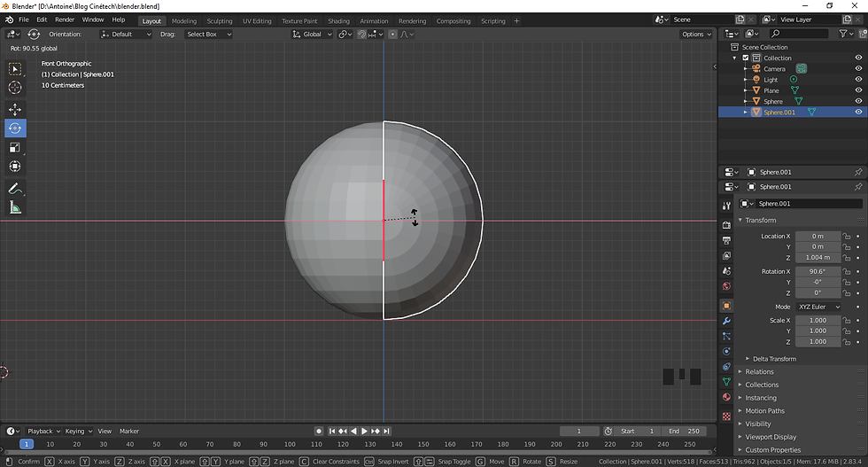The height and width of the screenshot is (467, 868).
Task: Switch to the Shading workspace tab
Action: pos(338,21)
